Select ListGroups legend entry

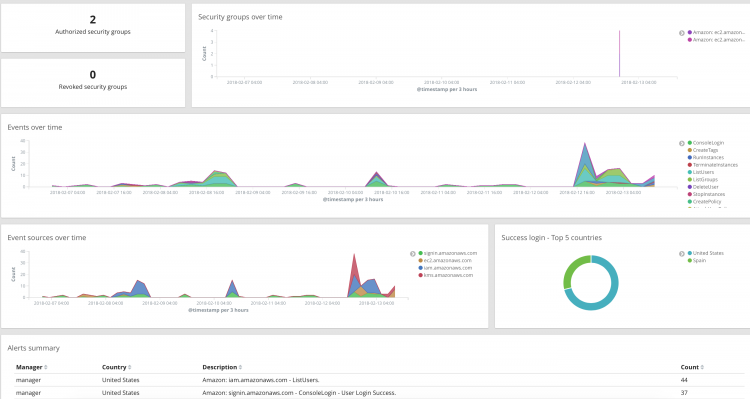(703, 179)
